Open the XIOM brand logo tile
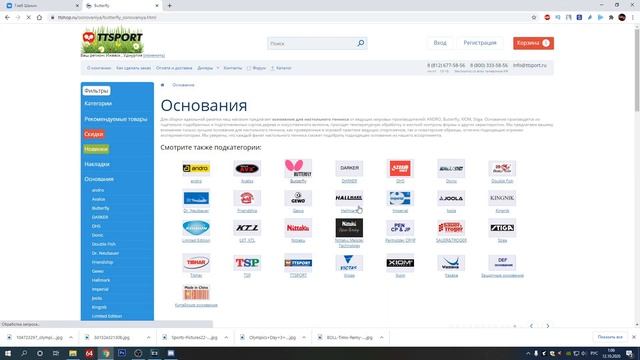The height and width of the screenshot is (360, 640). (x=400, y=262)
